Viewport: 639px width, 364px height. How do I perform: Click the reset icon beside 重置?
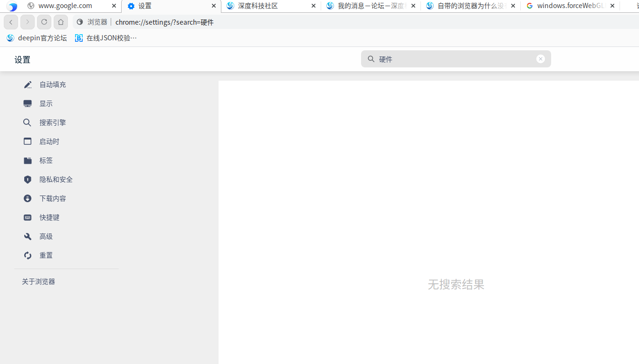(28, 255)
